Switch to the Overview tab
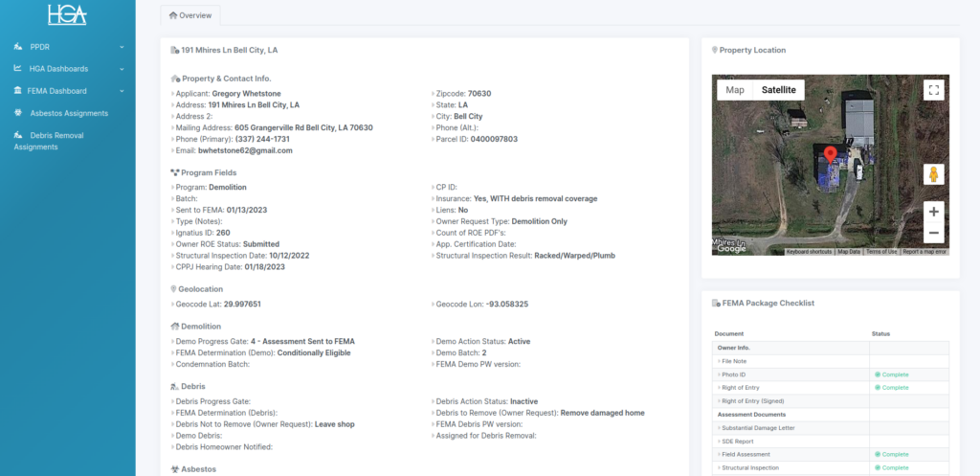Viewport: 980px width, 476px height. pyautogui.click(x=189, y=15)
